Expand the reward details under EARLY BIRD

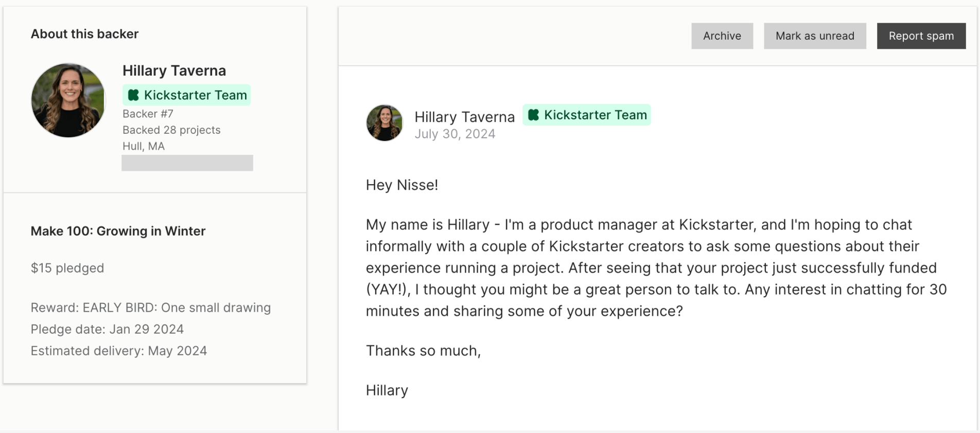[150, 307]
